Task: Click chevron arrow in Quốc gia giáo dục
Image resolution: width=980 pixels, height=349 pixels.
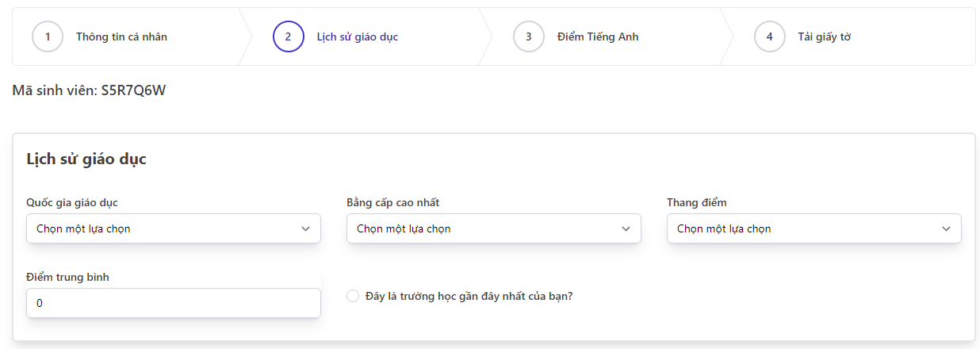Action: point(306,228)
